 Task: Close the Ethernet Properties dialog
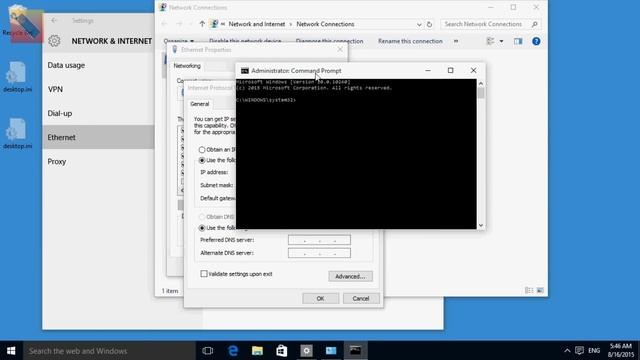click(x=340, y=49)
